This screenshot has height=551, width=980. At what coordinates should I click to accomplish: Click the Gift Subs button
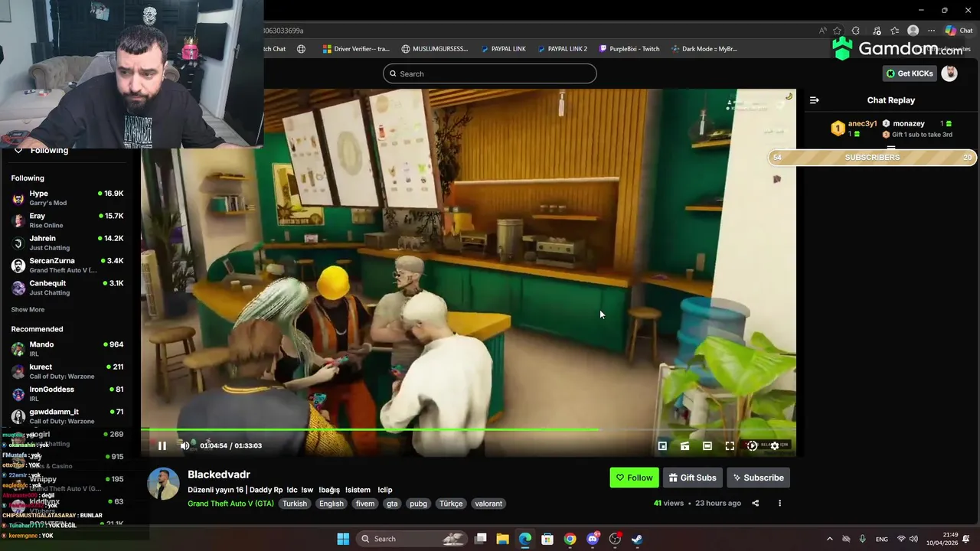[x=692, y=478]
